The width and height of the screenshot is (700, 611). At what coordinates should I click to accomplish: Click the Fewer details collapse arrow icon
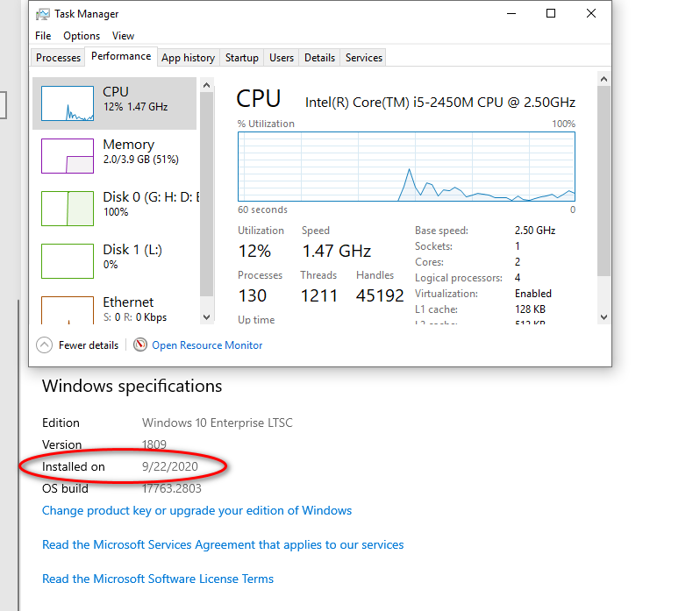pyautogui.click(x=44, y=345)
